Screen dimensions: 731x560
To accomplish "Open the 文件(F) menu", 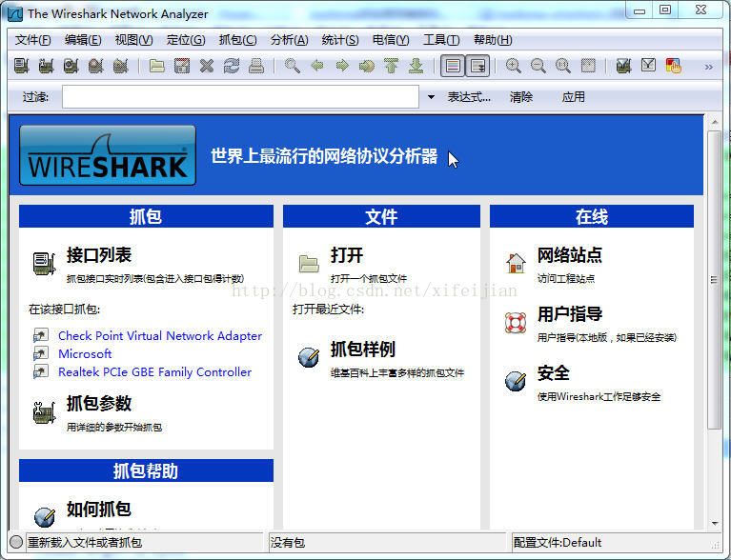I will [32, 40].
